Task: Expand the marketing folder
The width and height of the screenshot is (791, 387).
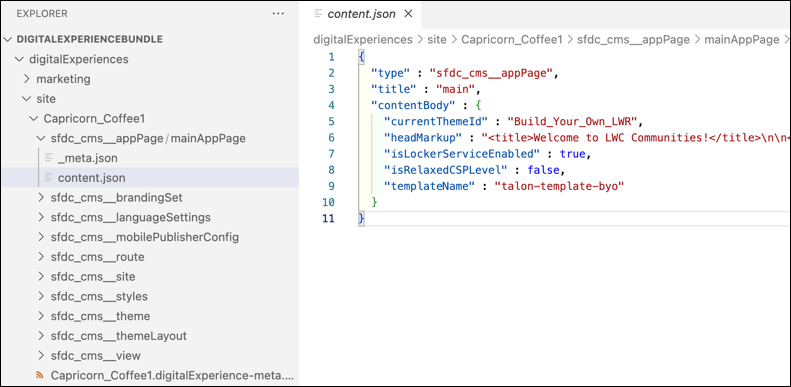Action: [x=27, y=79]
